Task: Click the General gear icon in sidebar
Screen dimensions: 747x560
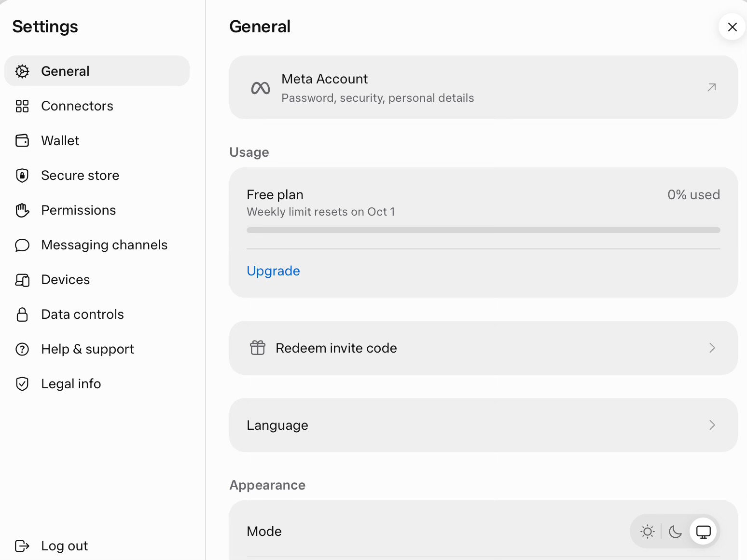Action: coord(22,71)
